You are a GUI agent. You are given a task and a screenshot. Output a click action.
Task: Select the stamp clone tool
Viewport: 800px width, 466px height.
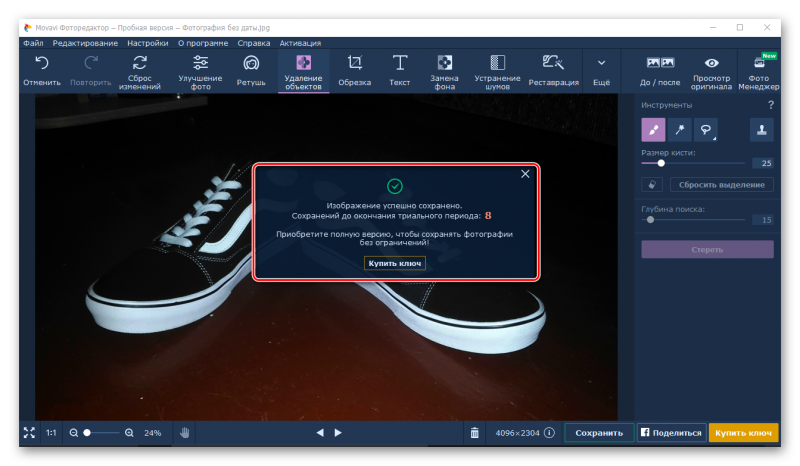coord(761,129)
